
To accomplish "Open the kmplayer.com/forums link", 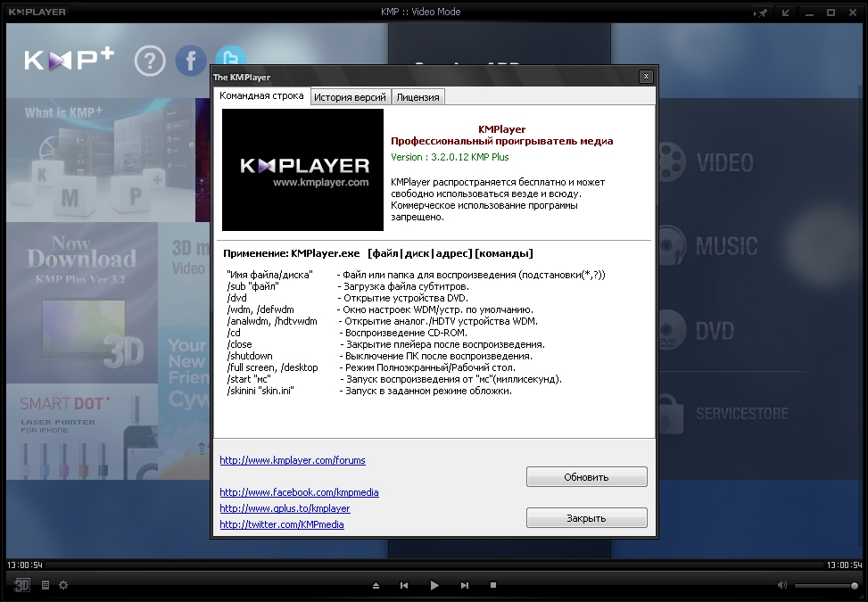I will click(x=293, y=460).
